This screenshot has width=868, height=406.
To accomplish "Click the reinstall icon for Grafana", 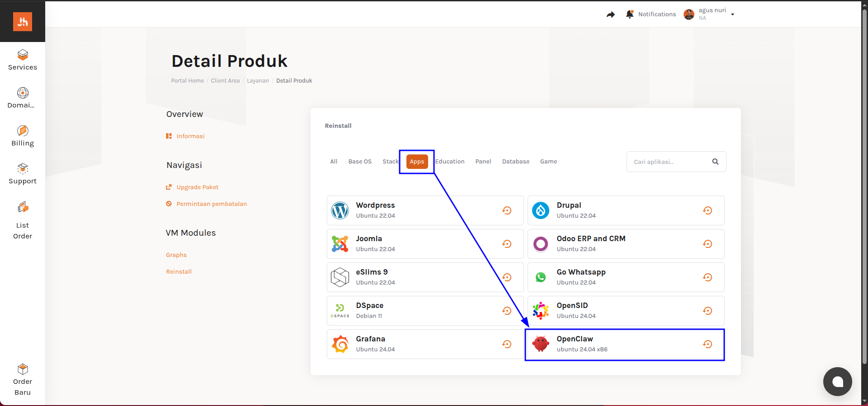I will [506, 344].
